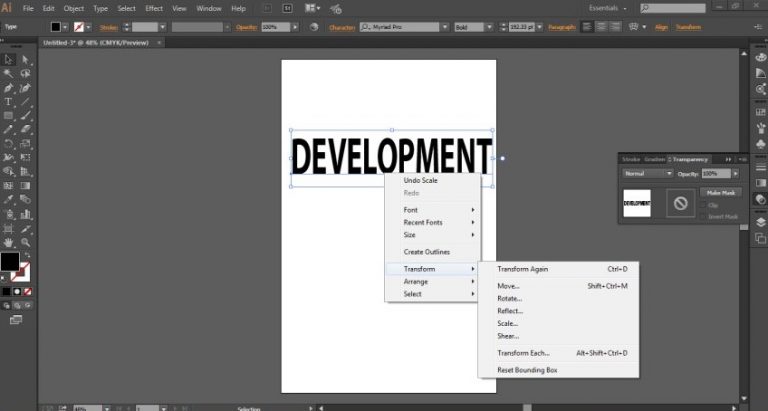The width and height of the screenshot is (768, 411).
Task: Open the Artboards panel icon in dock
Action: (760, 238)
